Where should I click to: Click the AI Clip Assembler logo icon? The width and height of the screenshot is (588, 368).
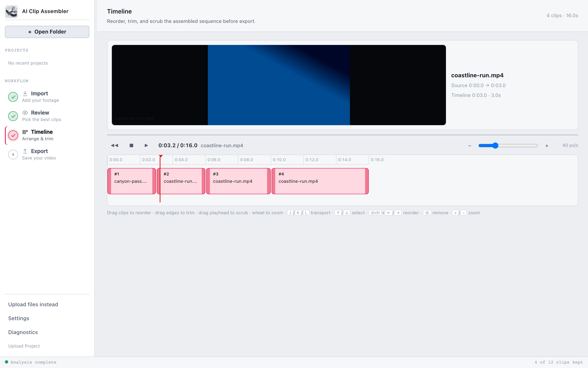tap(11, 11)
